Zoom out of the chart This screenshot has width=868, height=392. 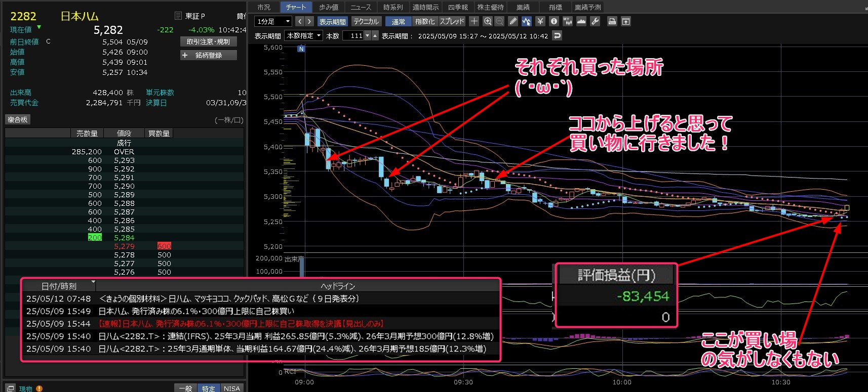coord(499,21)
